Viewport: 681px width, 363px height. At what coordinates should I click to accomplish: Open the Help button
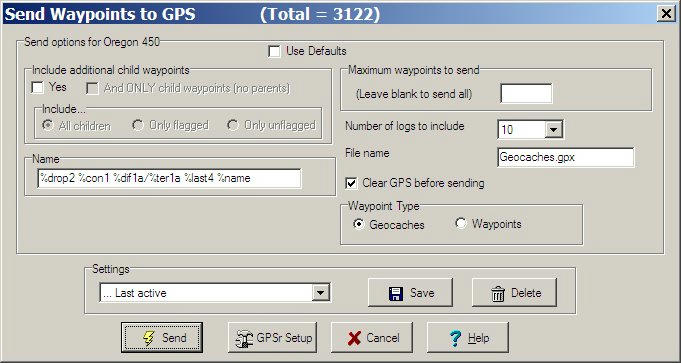coord(468,337)
